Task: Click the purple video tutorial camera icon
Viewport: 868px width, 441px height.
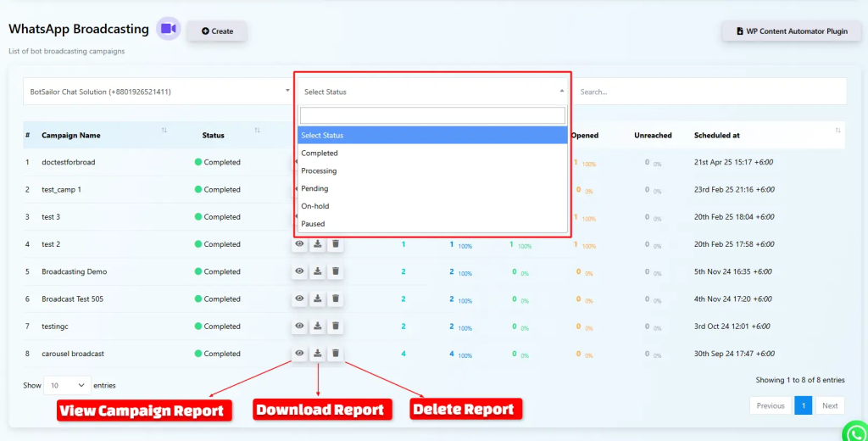Action: click(x=169, y=29)
